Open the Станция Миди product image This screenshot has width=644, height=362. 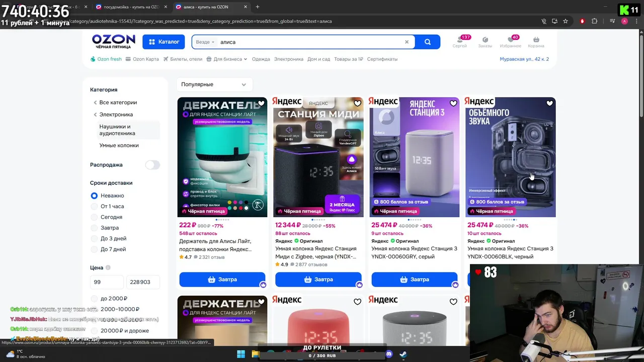click(x=318, y=157)
